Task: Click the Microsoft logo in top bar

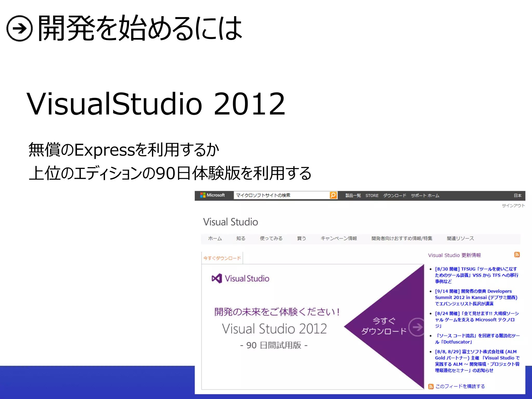Action: click(x=212, y=195)
